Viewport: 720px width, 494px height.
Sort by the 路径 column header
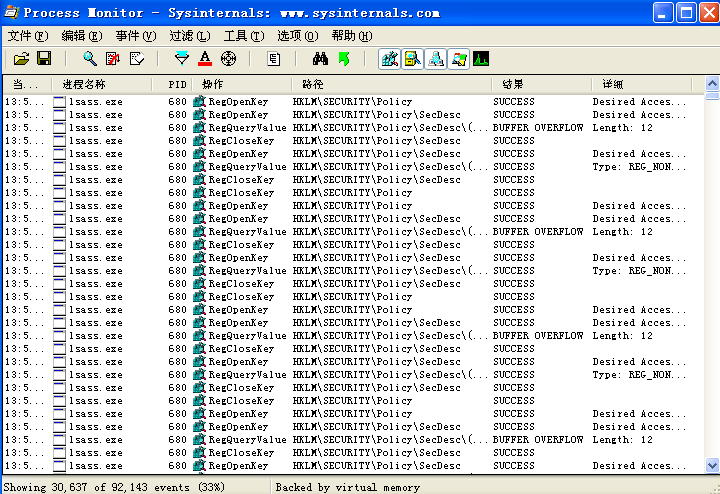coord(392,84)
